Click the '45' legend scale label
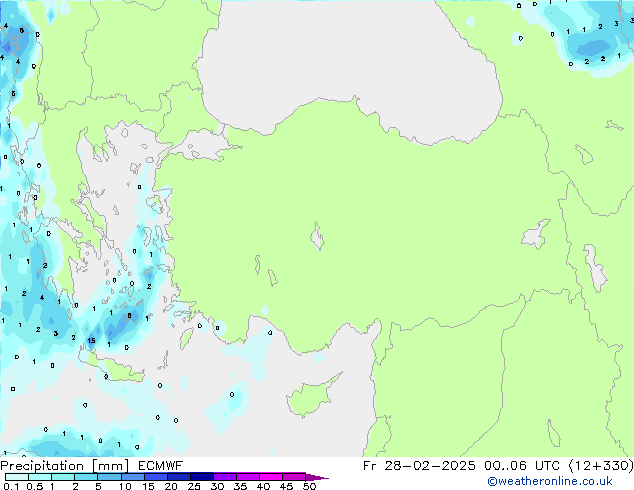The image size is (634, 490). [286, 486]
